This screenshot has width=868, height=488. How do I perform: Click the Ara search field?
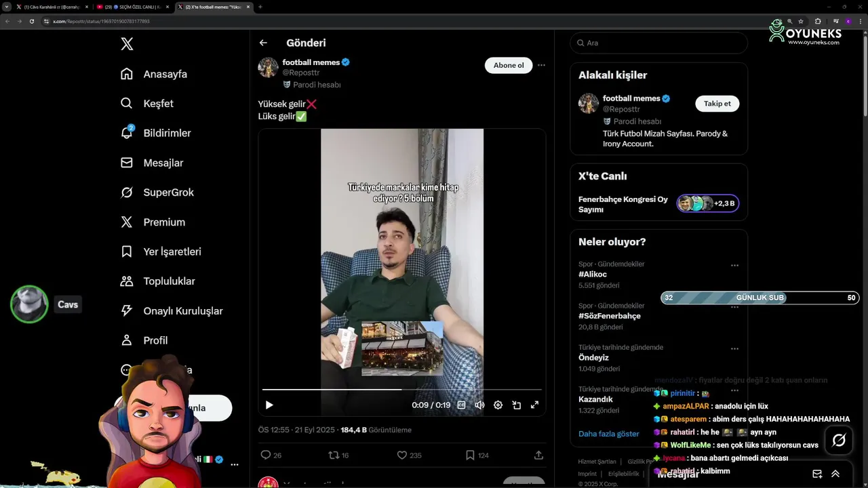coord(658,43)
